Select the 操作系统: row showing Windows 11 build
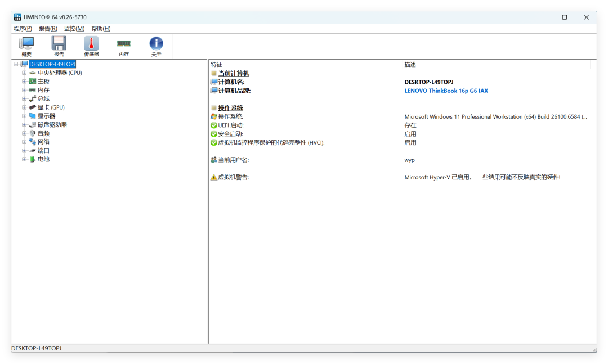608x364 pixels. click(399, 116)
